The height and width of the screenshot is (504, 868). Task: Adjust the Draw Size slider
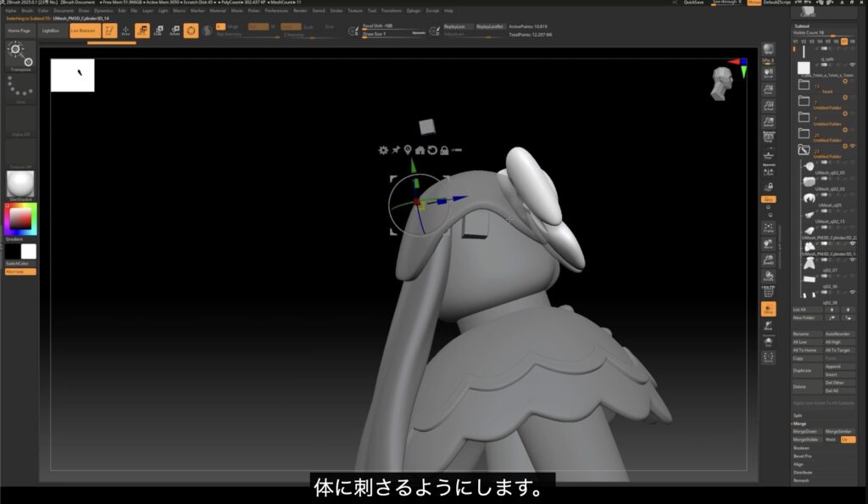393,34
